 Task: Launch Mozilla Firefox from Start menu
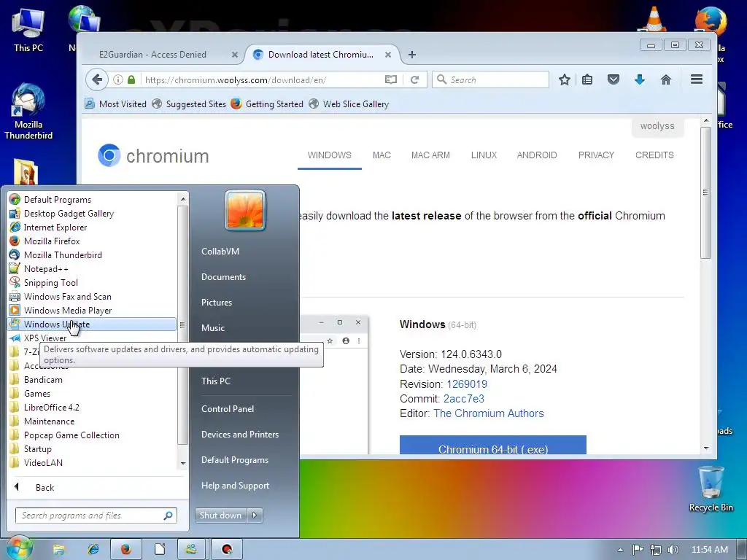click(92, 241)
